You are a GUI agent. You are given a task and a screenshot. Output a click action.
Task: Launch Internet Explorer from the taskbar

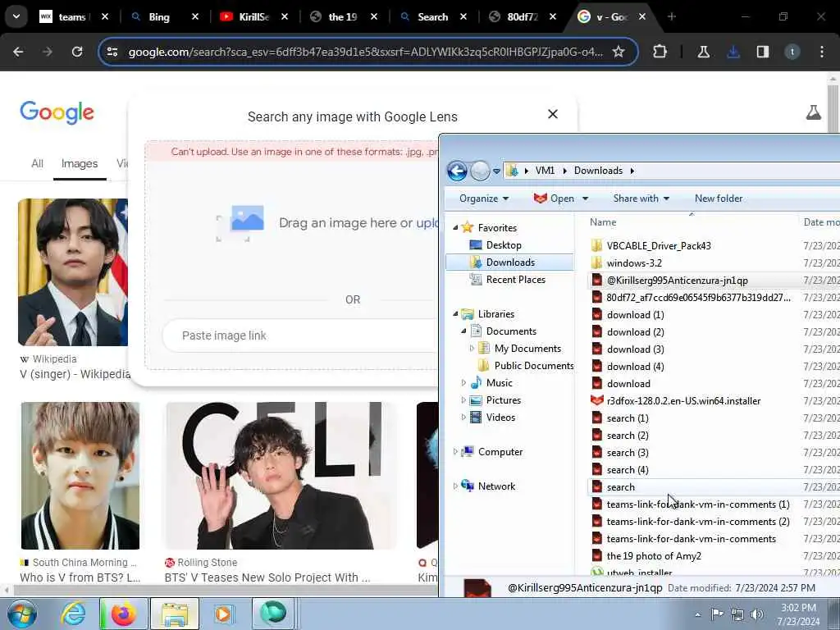pos(73,614)
